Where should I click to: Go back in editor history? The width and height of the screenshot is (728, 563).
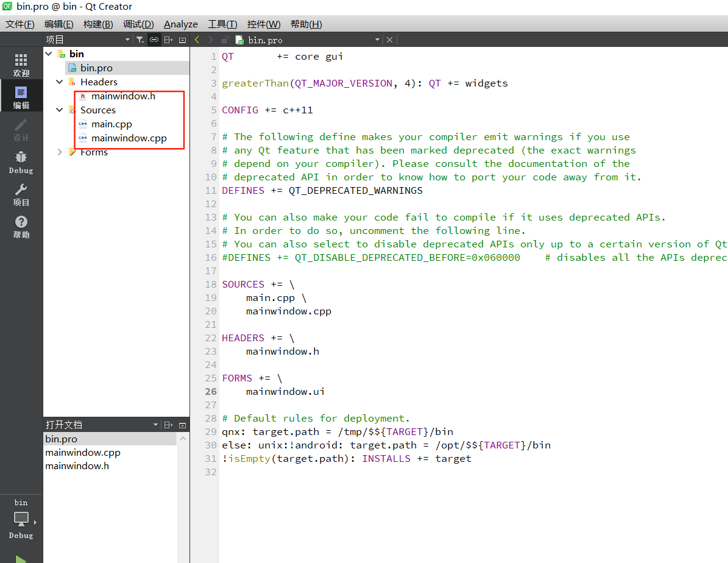197,40
